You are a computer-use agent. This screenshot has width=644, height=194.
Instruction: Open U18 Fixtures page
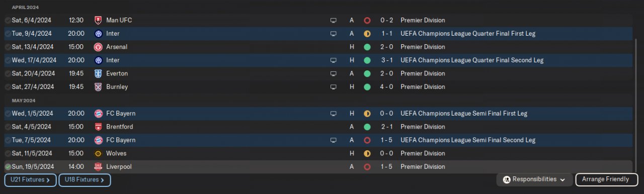(x=85, y=180)
